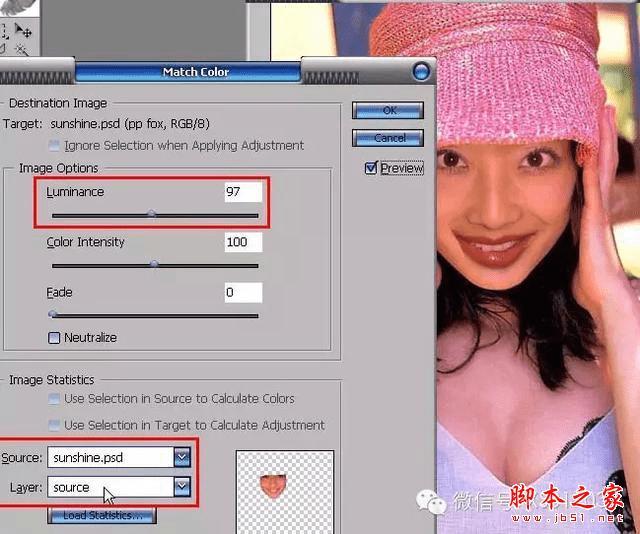This screenshot has height=534, width=640.
Task: Open the Source dropdown arrow
Action: tap(182, 457)
